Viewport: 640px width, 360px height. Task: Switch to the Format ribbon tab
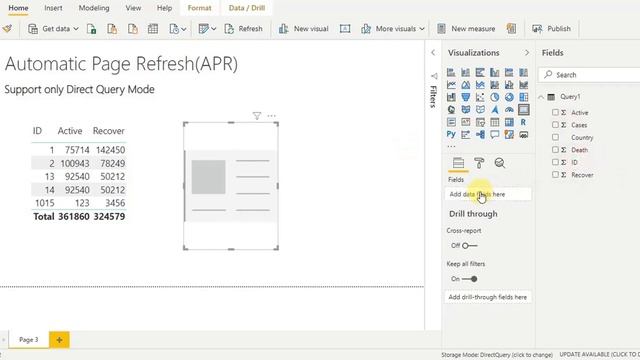pyautogui.click(x=200, y=8)
